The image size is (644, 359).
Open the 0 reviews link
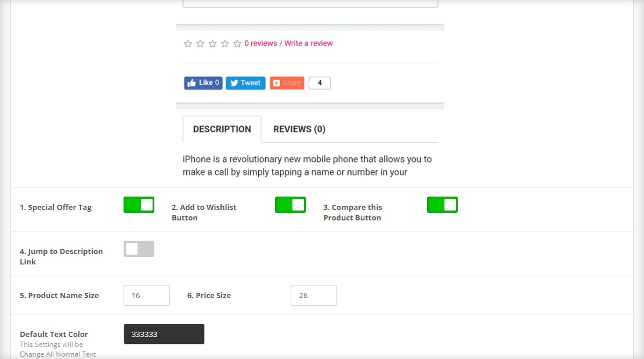(261, 43)
